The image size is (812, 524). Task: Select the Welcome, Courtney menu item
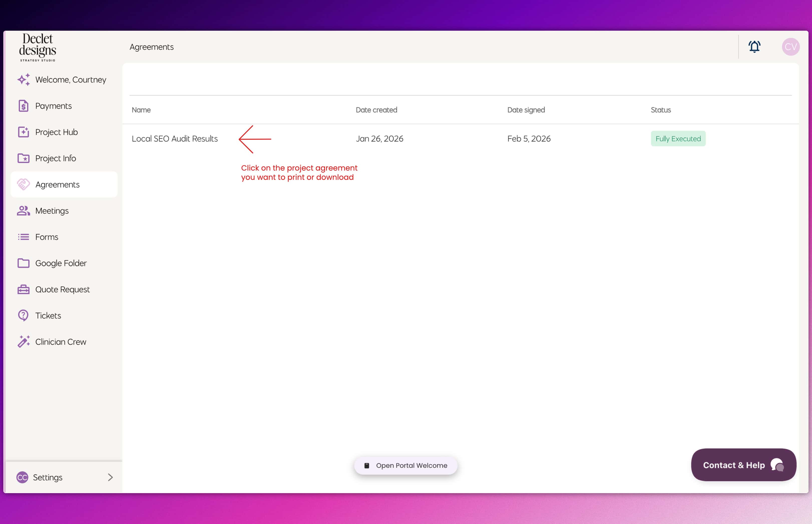coord(70,80)
